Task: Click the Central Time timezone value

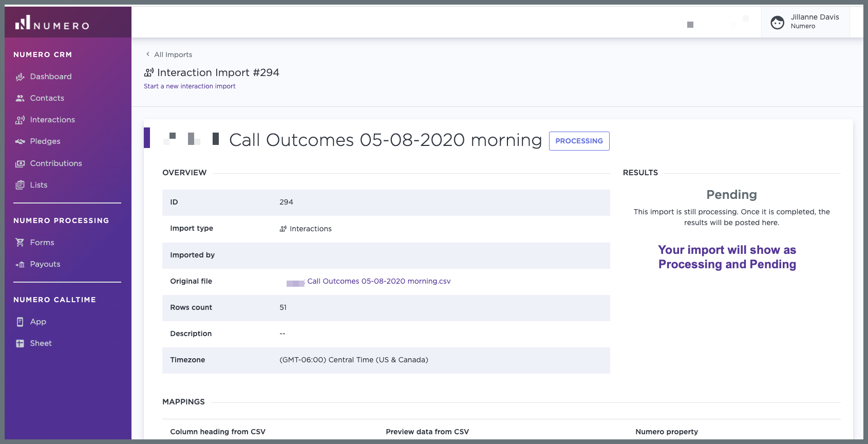Action: click(x=354, y=360)
